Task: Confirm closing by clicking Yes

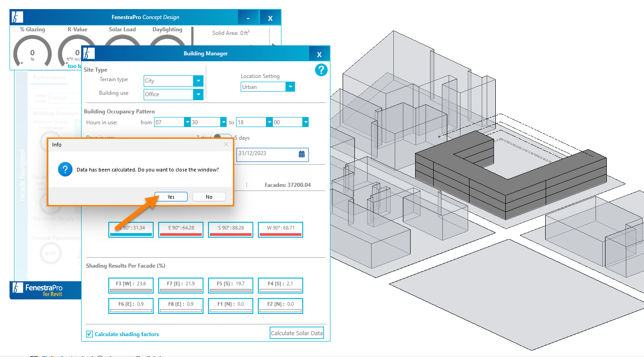Action: pyautogui.click(x=171, y=197)
